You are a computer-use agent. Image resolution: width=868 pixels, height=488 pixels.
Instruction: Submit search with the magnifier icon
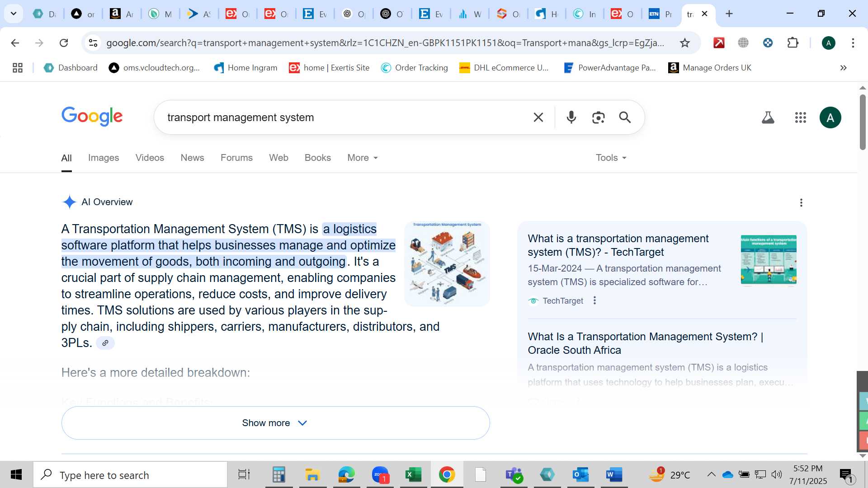(x=625, y=117)
